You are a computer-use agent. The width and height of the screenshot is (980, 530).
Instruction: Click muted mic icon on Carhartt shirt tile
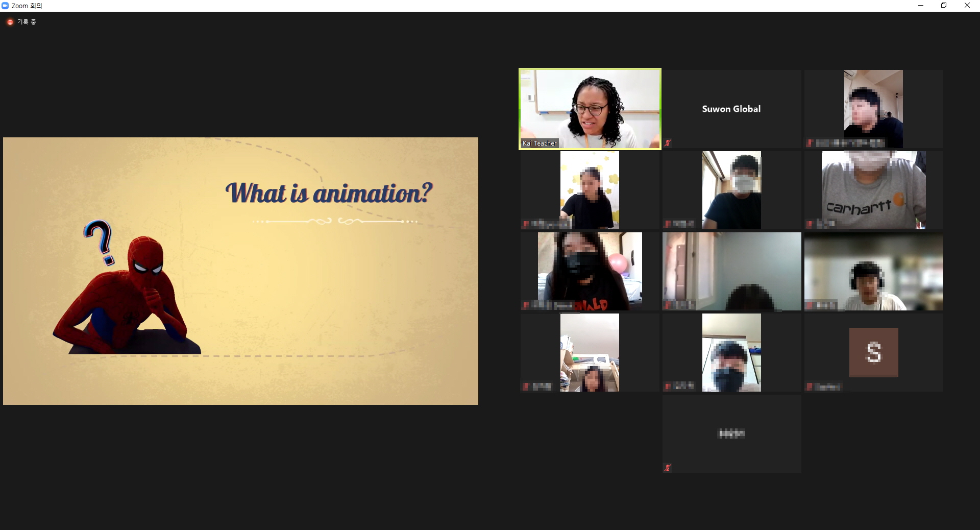(x=809, y=224)
